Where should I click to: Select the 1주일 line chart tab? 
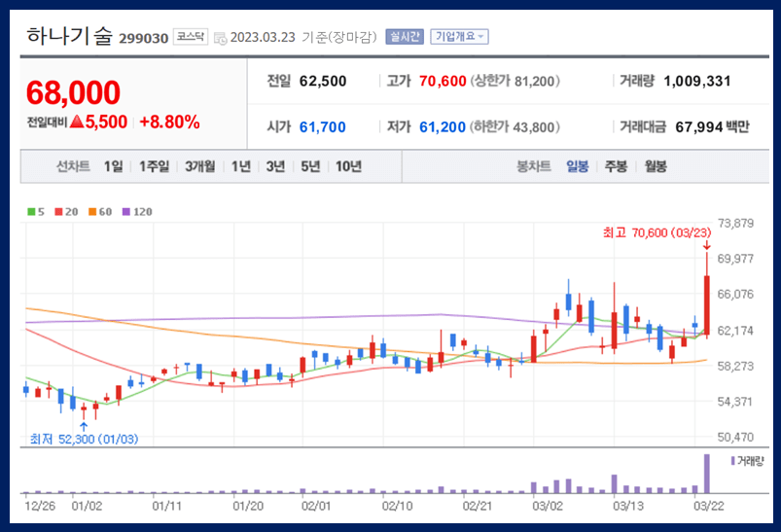tap(154, 166)
